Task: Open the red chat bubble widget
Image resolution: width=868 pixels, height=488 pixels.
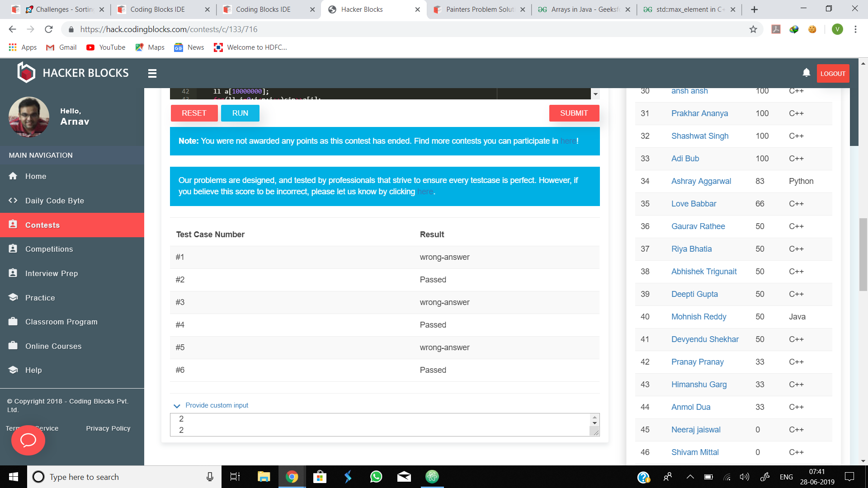Action: click(x=28, y=440)
